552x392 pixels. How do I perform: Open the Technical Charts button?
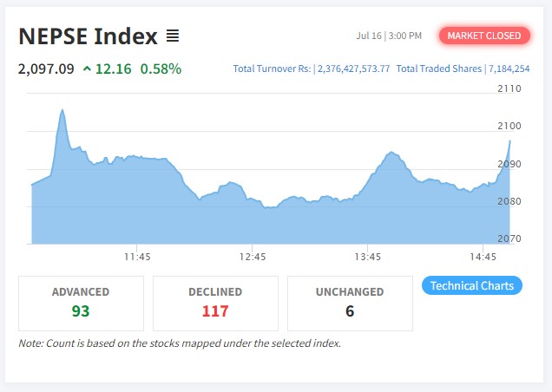[471, 285]
